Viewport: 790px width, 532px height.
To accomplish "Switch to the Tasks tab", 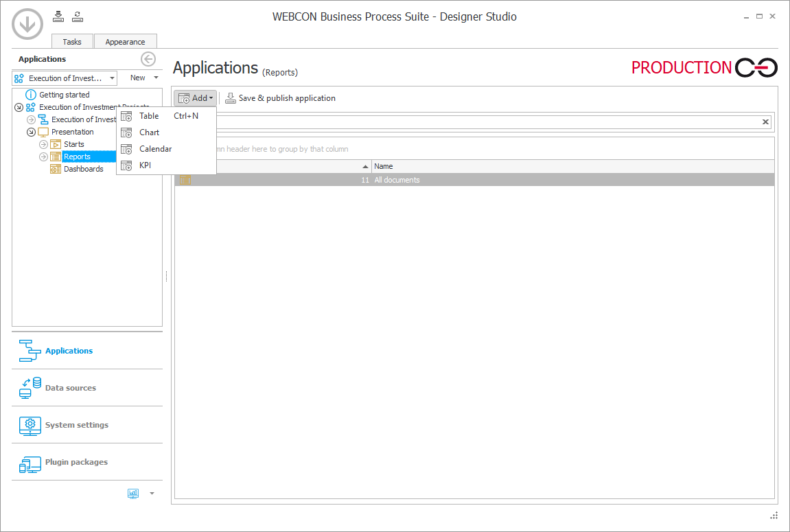I will point(72,41).
